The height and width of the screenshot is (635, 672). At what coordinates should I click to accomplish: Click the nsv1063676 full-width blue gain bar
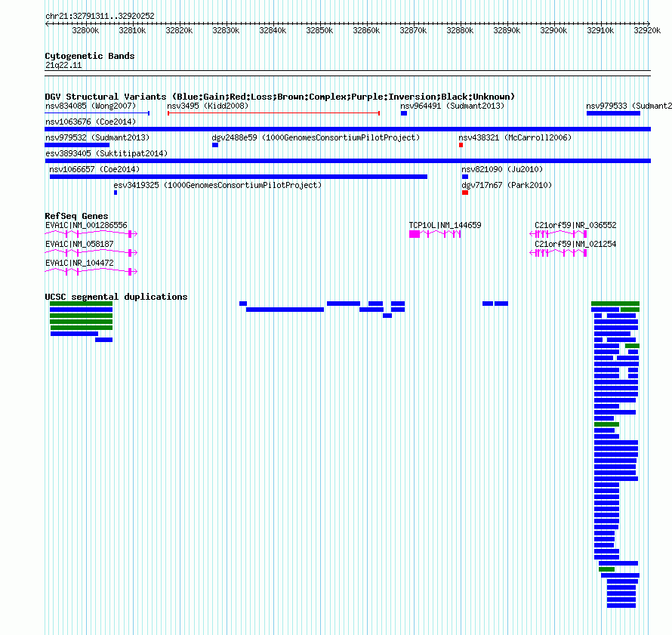pos(347,129)
